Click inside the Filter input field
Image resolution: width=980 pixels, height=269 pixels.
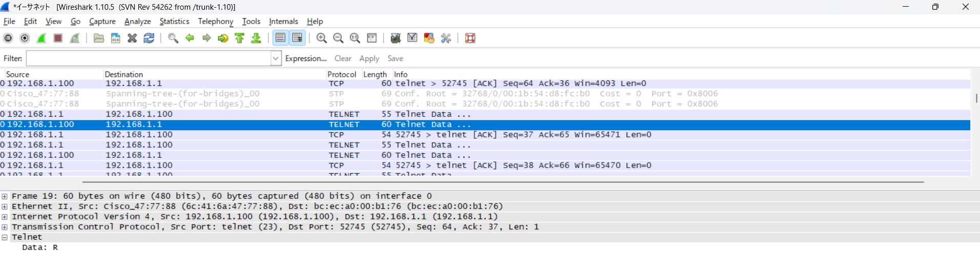pos(148,58)
